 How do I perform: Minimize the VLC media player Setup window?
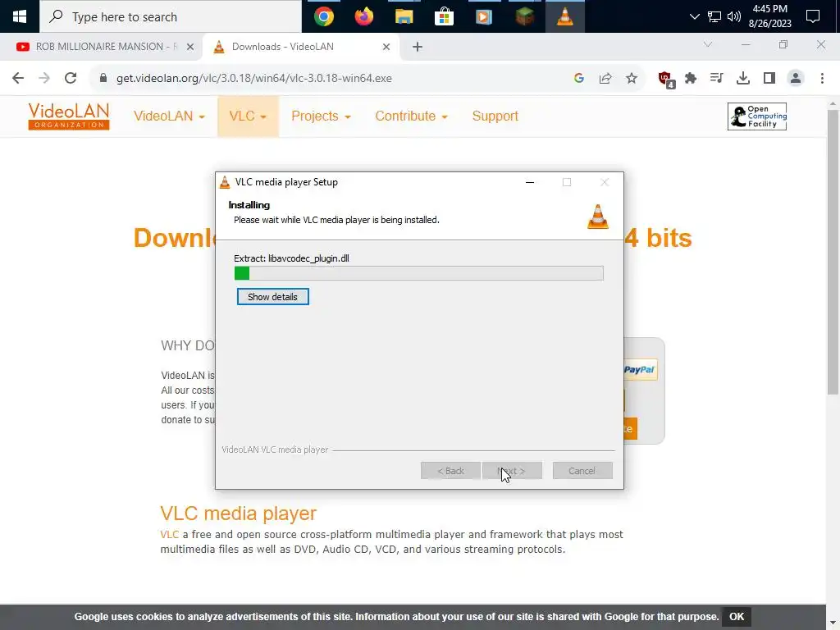click(x=530, y=182)
